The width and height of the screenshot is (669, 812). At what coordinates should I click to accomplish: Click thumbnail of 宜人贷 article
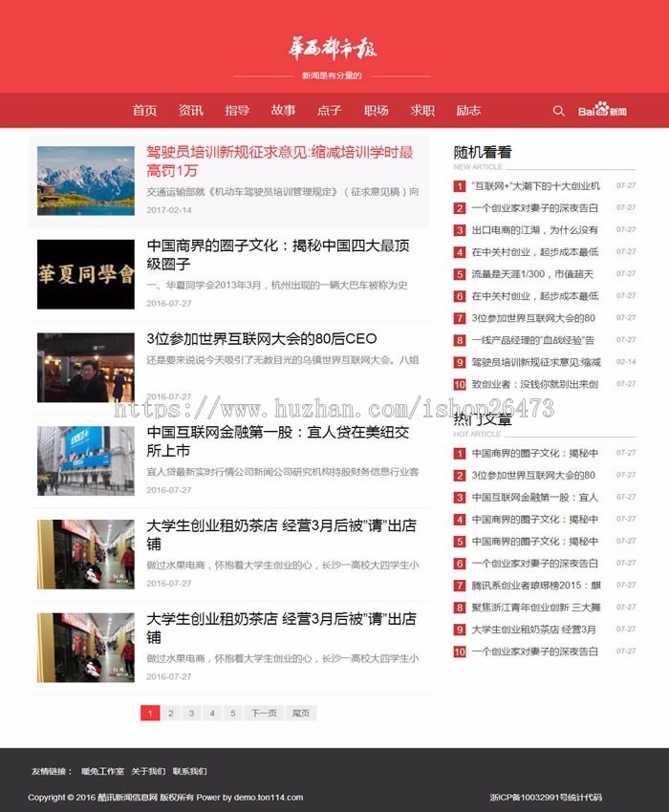tap(85, 460)
